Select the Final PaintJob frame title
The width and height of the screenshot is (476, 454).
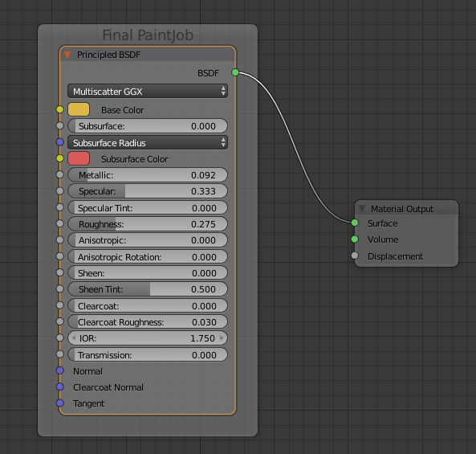coord(148,35)
